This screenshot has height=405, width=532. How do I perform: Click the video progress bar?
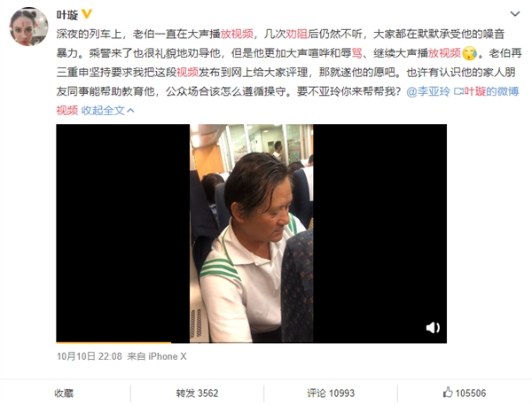(252, 342)
